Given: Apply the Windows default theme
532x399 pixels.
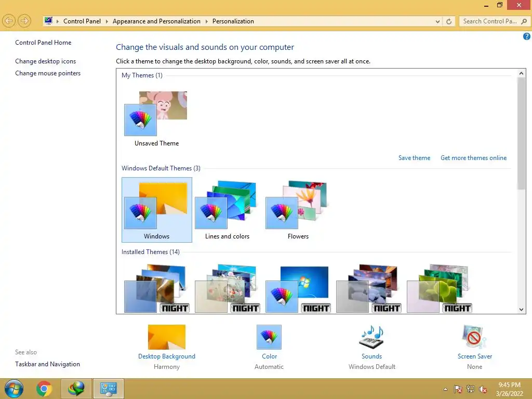Looking at the screenshot, I should click(157, 210).
